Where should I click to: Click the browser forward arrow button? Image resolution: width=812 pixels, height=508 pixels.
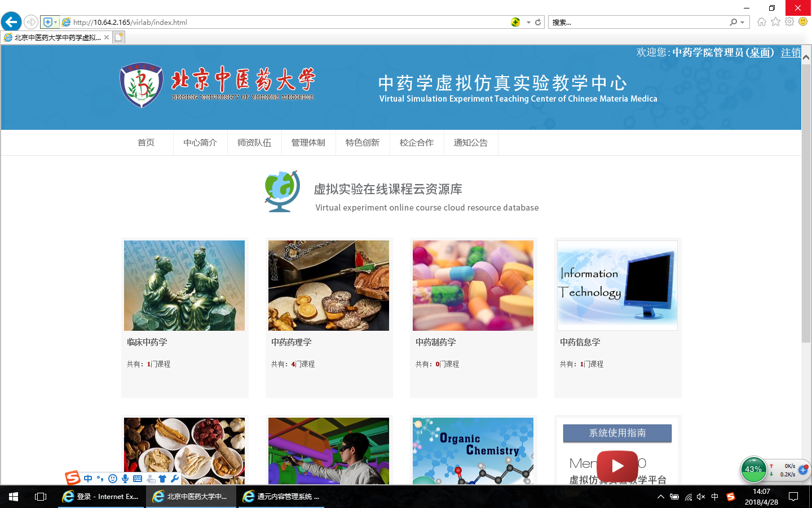[31, 22]
